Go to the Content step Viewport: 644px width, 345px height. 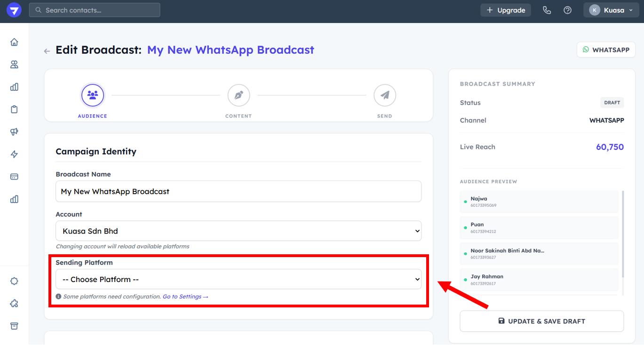point(239,96)
